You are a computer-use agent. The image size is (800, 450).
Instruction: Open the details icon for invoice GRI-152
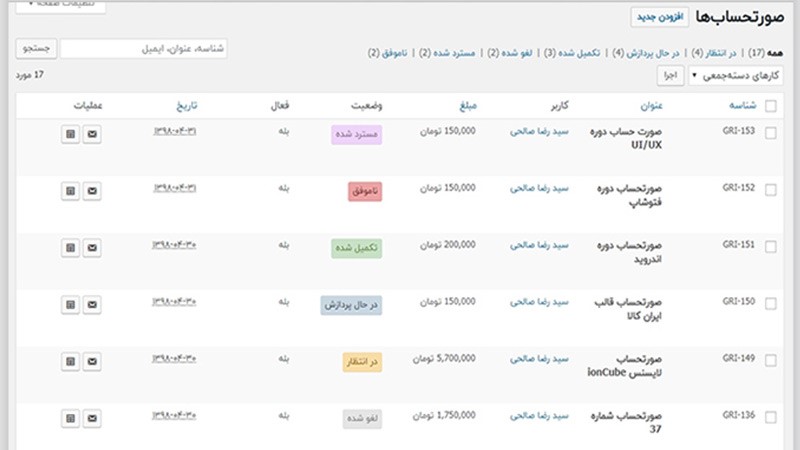[69, 188]
